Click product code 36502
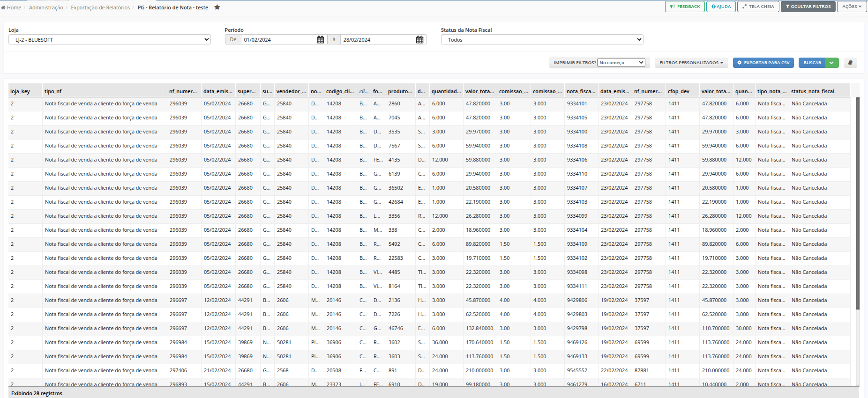 [396, 188]
